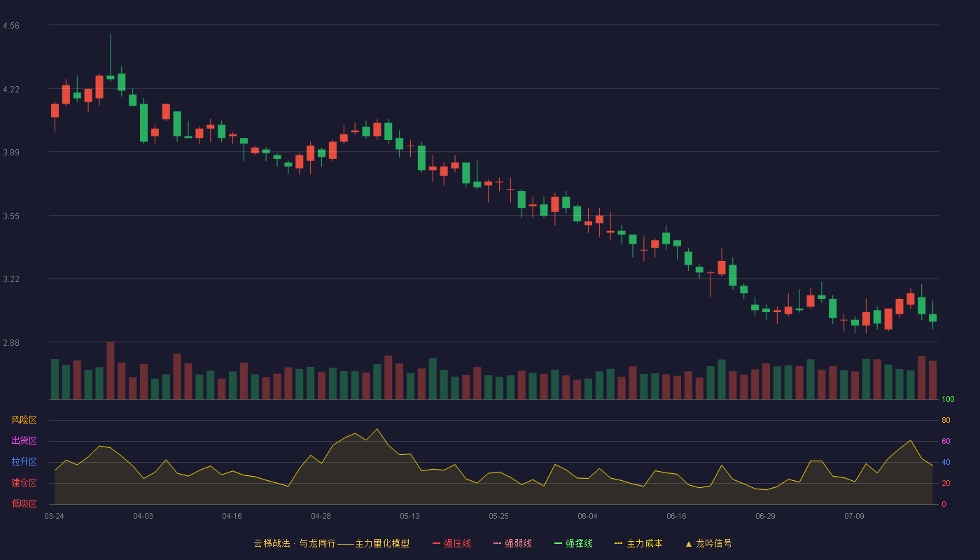Click the 05-13 date axis label
980x560 pixels.
(x=409, y=516)
